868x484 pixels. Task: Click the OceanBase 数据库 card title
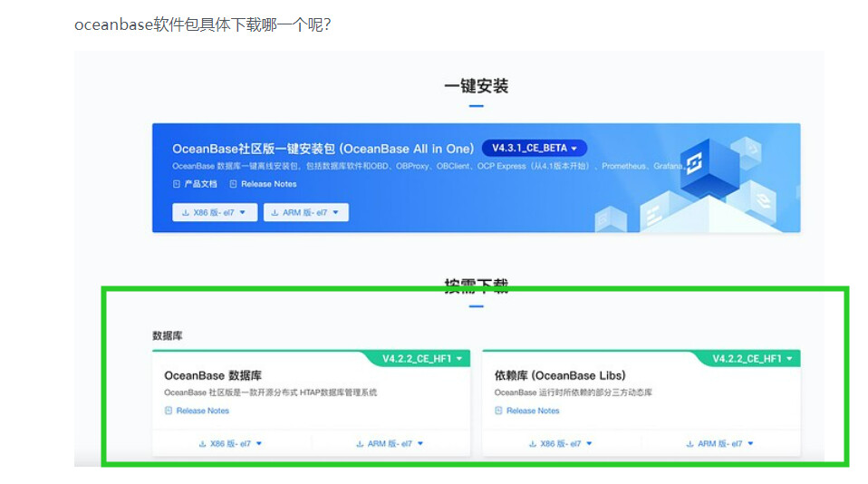tap(213, 375)
